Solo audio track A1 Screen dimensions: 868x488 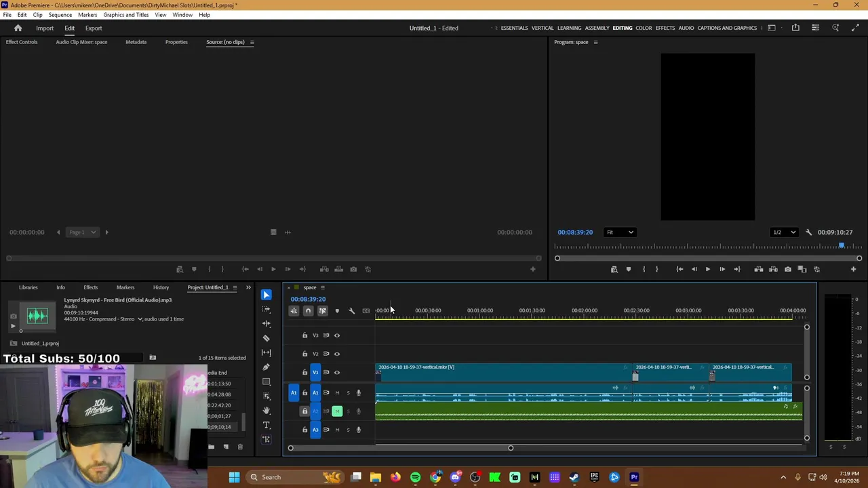pos(348,392)
